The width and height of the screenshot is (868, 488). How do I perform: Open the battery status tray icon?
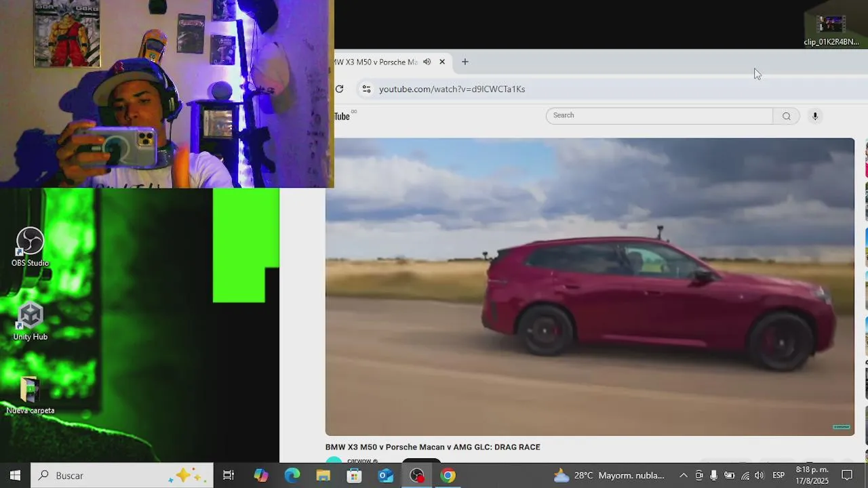(729, 476)
